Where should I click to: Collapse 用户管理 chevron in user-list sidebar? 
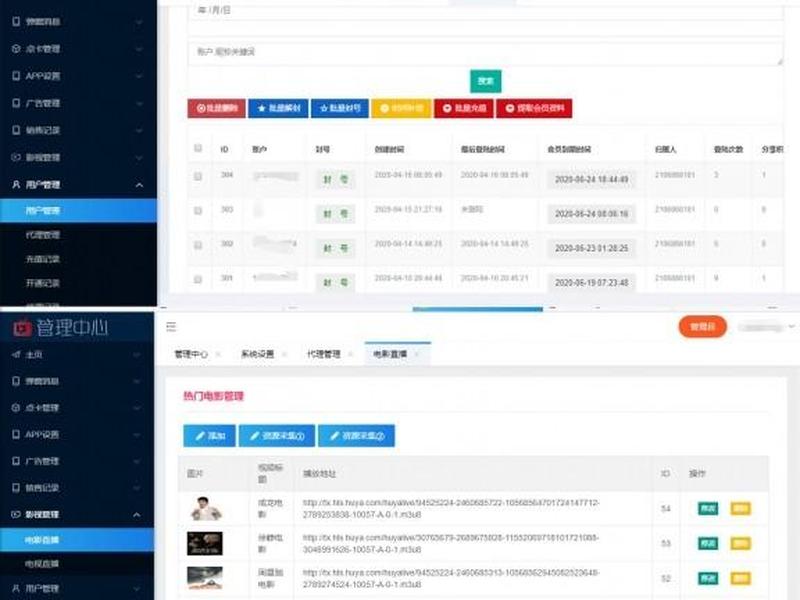pyautogui.click(x=139, y=185)
